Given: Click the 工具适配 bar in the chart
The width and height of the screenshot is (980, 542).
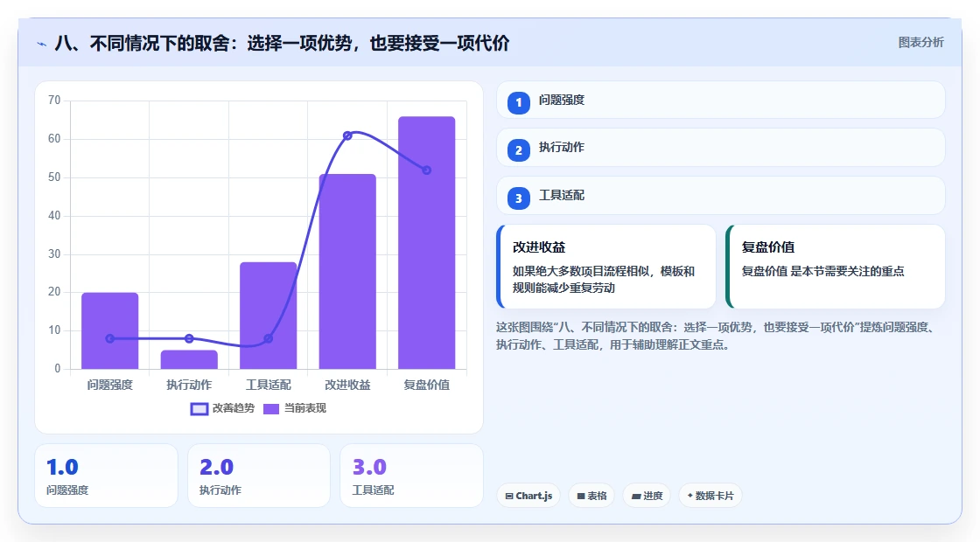Looking at the screenshot, I should point(268,316).
